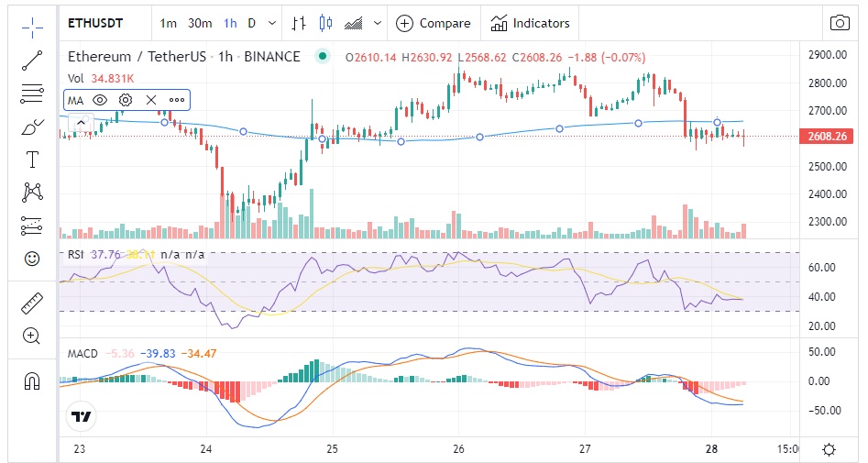Expand the chart style dropdown
Image resolution: width=868 pixels, height=463 pixels.
[378, 23]
